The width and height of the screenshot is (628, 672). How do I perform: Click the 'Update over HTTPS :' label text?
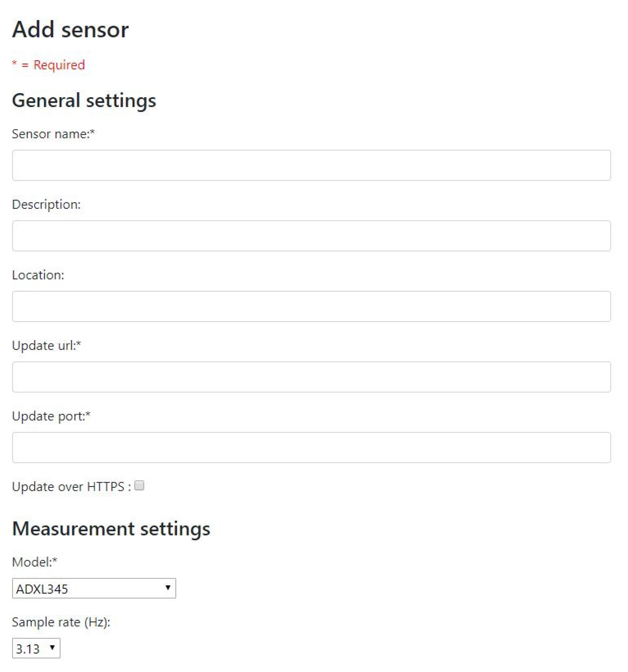[71, 487]
